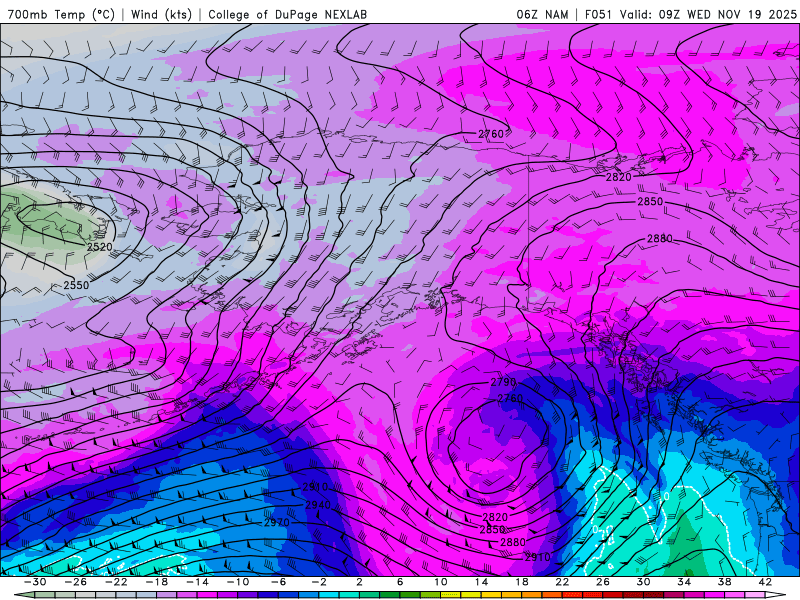Click the −2 value on temperature scale
The image size is (800, 600).
[x=319, y=582]
